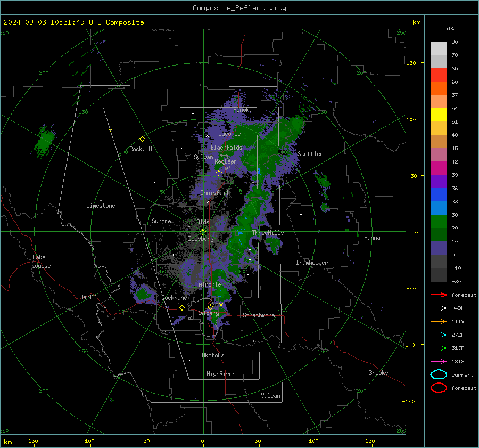Viewport: 479px width, 448px height.
Task: Click the HighRiver city label
Action: coord(221,374)
